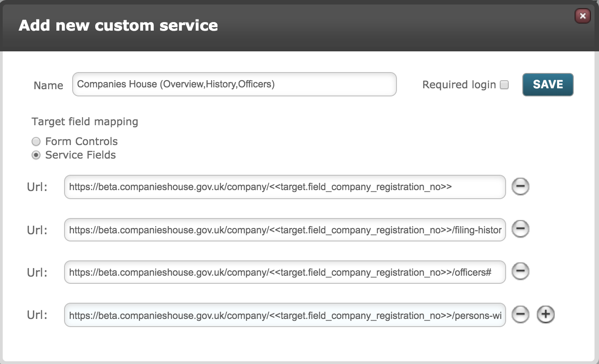Select the Form Controls radio option

click(x=36, y=141)
